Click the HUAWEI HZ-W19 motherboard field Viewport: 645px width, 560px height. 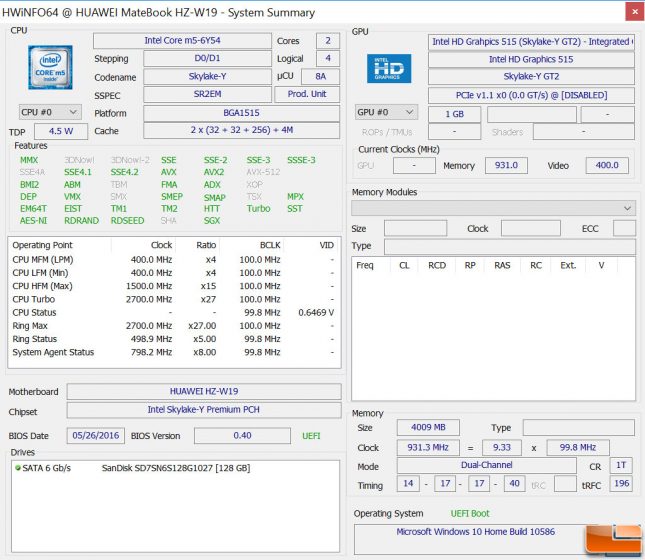click(x=204, y=391)
